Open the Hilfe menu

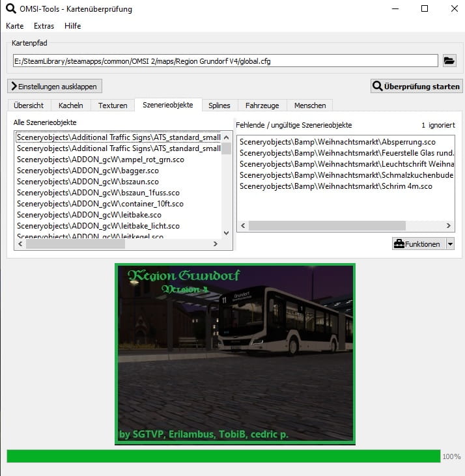[73, 26]
